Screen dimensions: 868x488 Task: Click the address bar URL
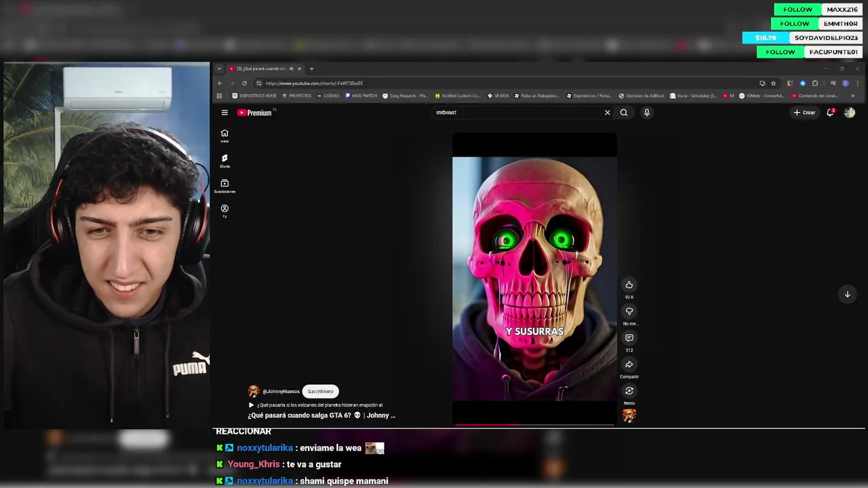[315, 83]
